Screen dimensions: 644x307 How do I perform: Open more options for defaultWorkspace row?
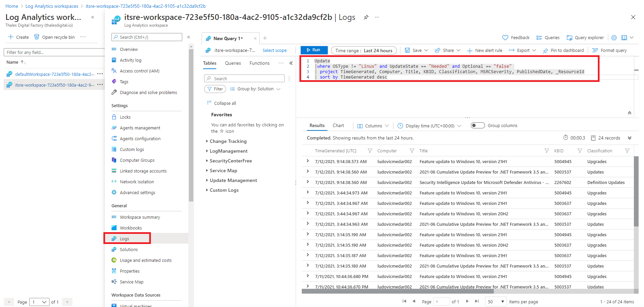(x=100, y=74)
